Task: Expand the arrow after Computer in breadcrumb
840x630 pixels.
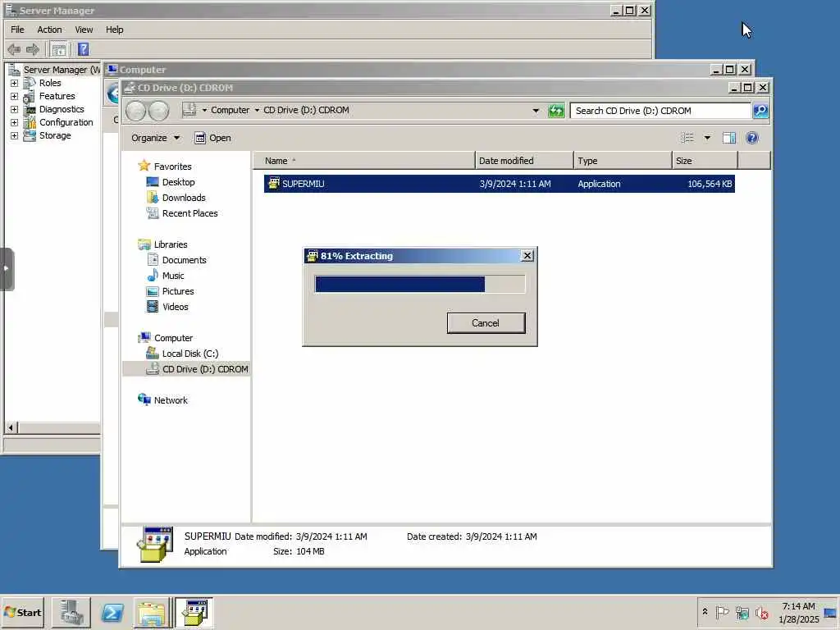Action: point(257,111)
